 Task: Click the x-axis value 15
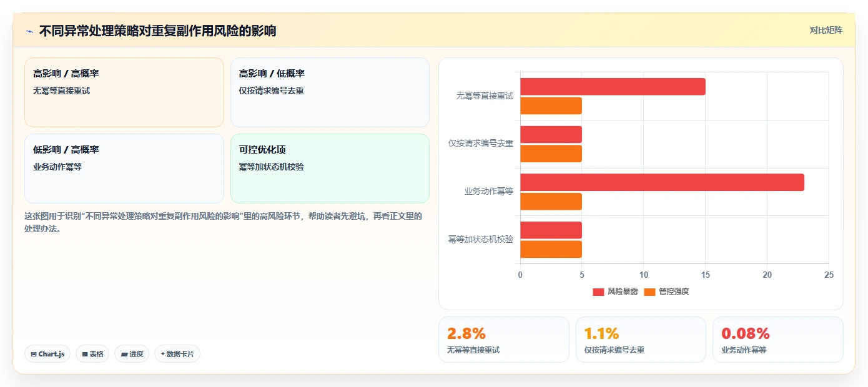click(706, 275)
